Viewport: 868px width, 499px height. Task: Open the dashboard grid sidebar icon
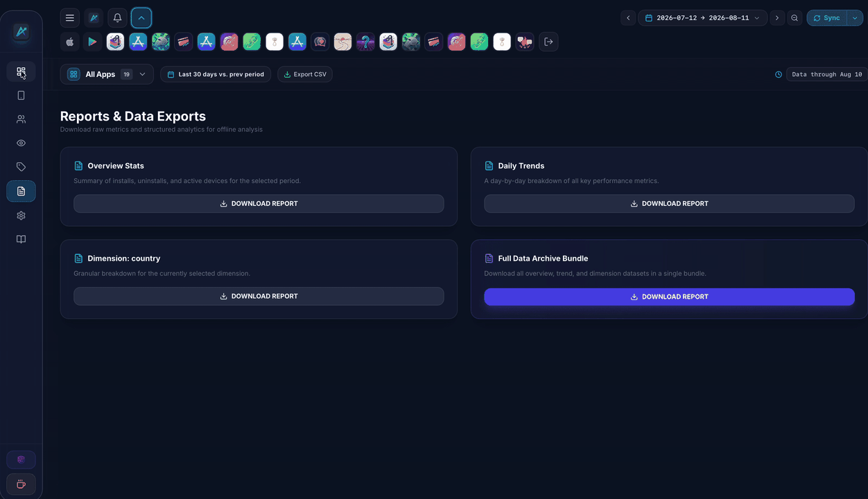pyautogui.click(x=21, y=71)
